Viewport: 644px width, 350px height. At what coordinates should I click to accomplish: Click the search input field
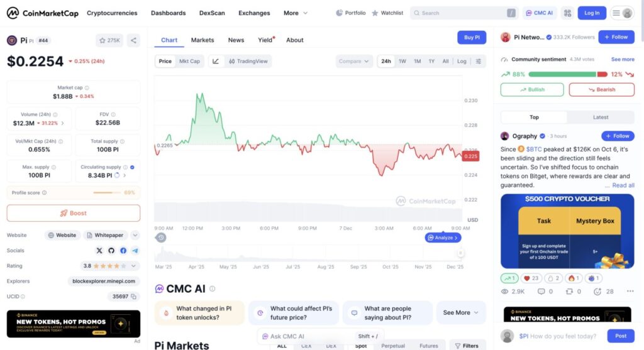[462, 13]
